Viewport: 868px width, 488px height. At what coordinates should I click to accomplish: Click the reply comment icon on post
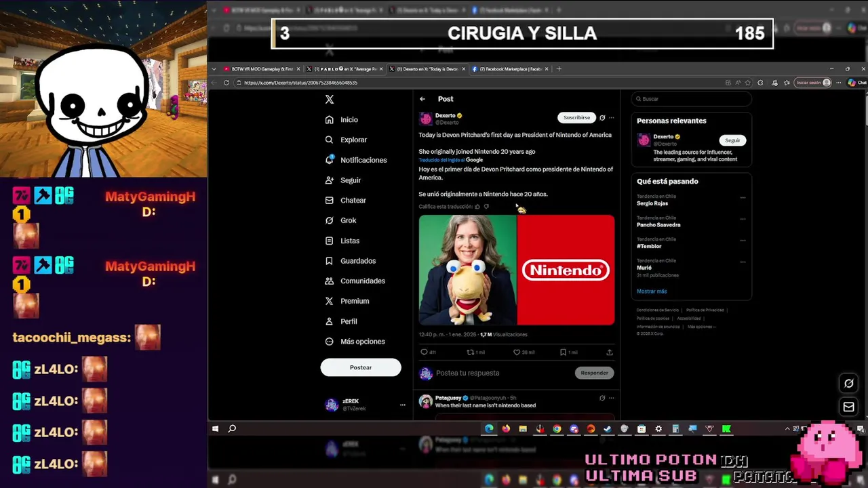pos(424,352)
